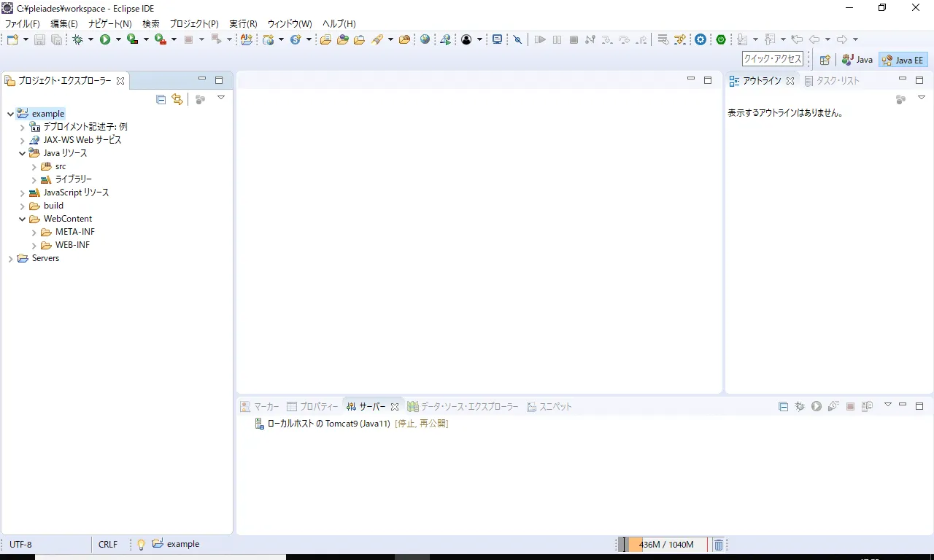Viewport: 934px width, 560px height.
Task: Click the monitor console toolbar icon
Action: (498, 39)
